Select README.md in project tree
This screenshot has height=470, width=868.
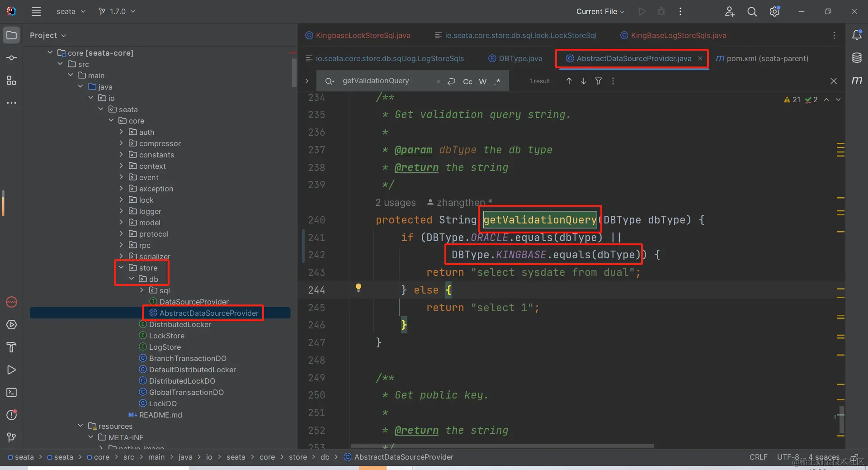(160, 415)
